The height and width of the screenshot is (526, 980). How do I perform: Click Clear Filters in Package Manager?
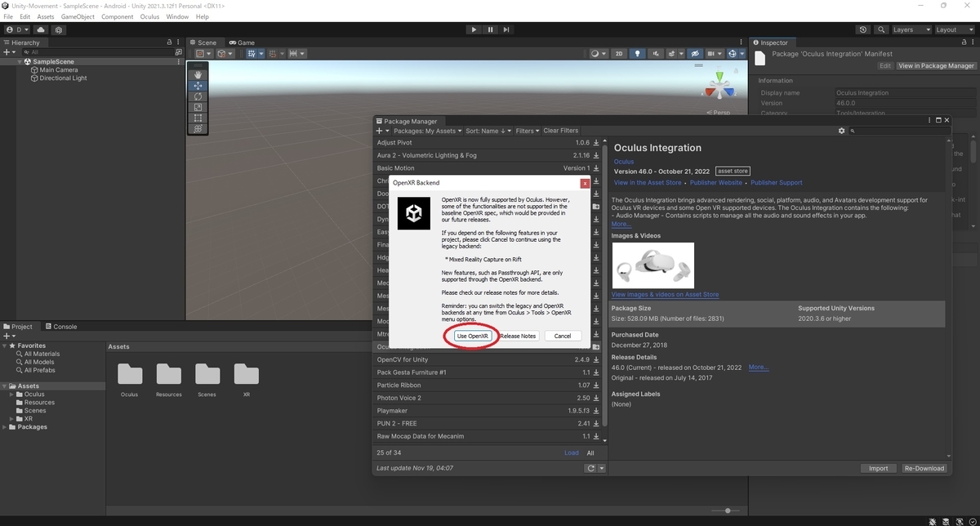point(561,131)
